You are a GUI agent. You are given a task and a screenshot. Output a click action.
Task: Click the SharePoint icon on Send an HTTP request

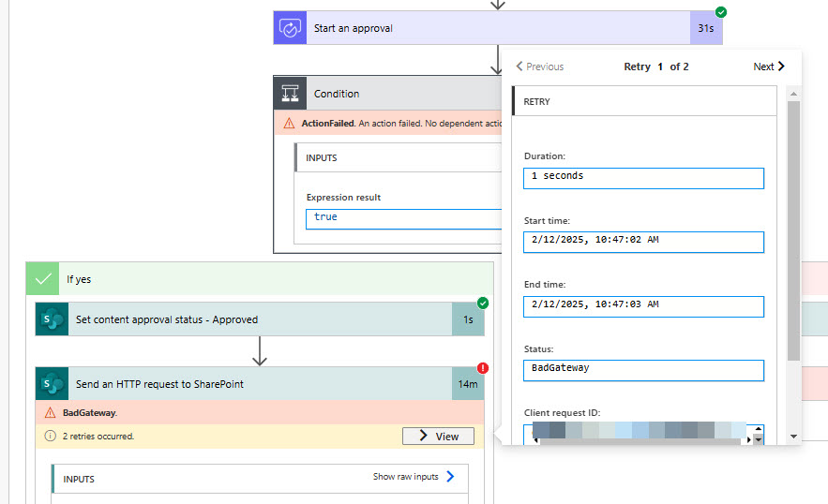point(52,384)
